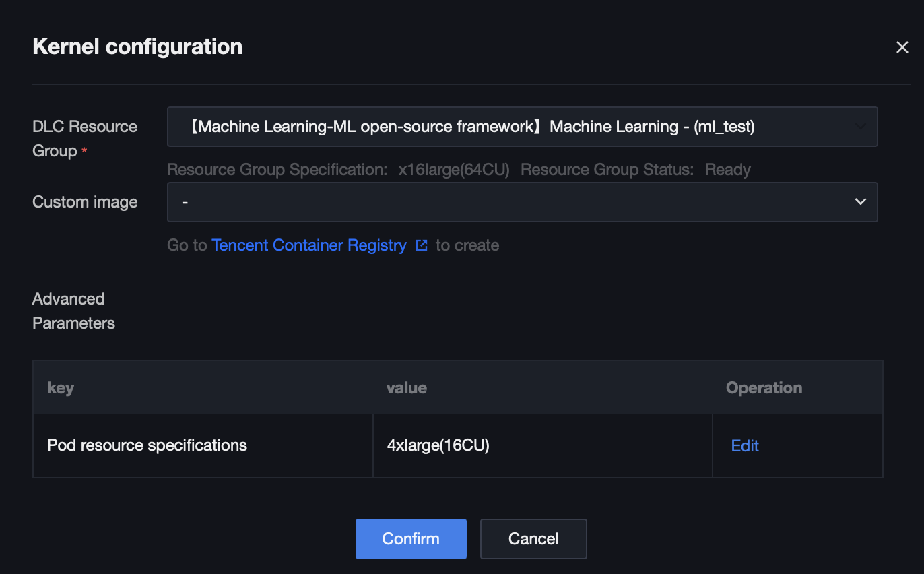Edit the Pod resource specifications row
The width and height of the screenshot is (924, 574).
(745, 445)
